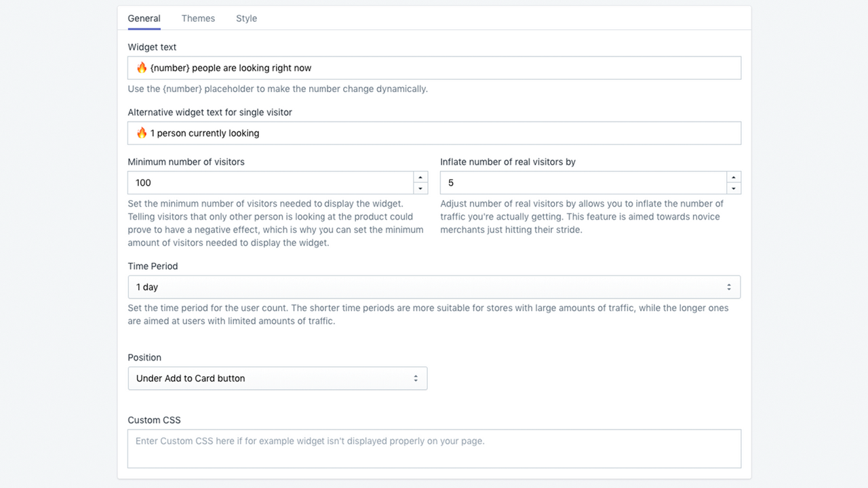
Task: Increase the Inflate number of real visitors value
Action: 734,177
